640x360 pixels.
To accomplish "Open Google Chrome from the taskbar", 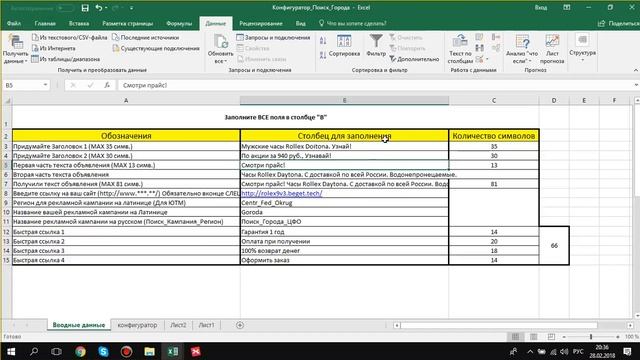I will 80,351.
